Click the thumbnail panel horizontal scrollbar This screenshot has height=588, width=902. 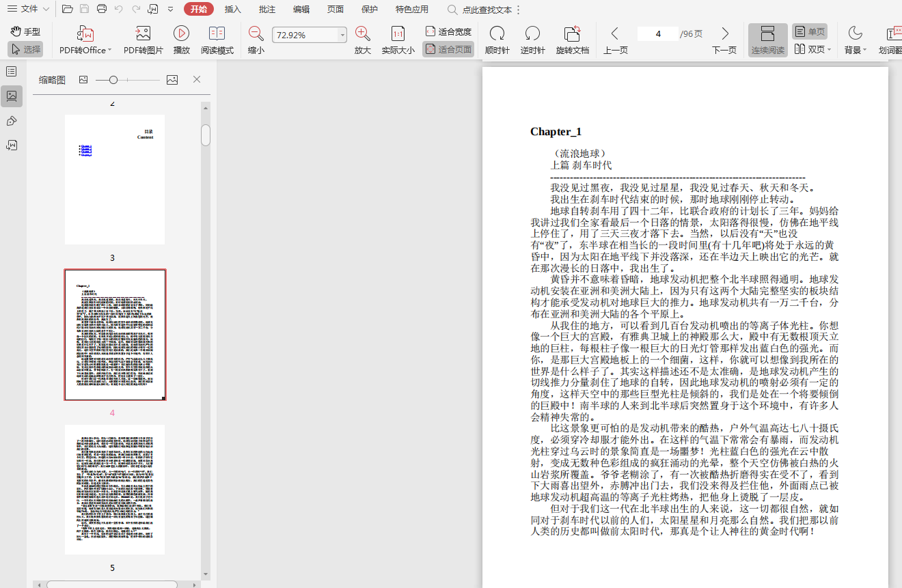click(x=112, y=585)
